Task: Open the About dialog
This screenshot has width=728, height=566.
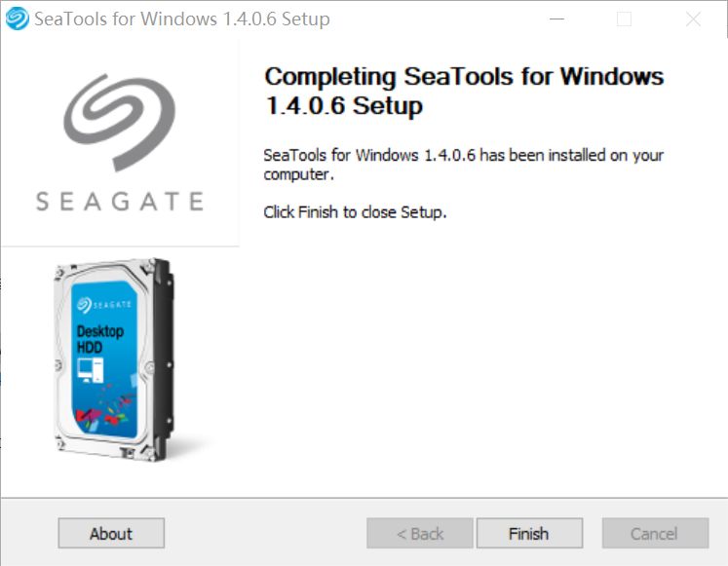Action: 111,533
